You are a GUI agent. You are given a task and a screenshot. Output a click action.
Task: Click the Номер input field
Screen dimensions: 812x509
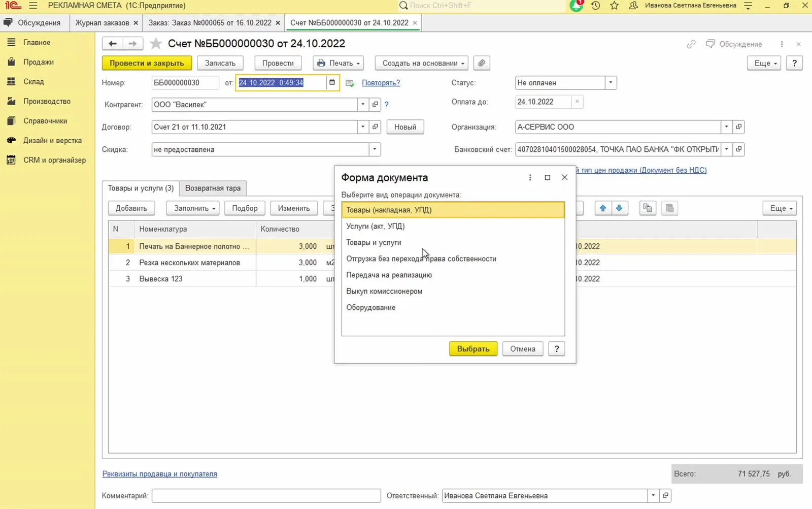click(185, 82)
